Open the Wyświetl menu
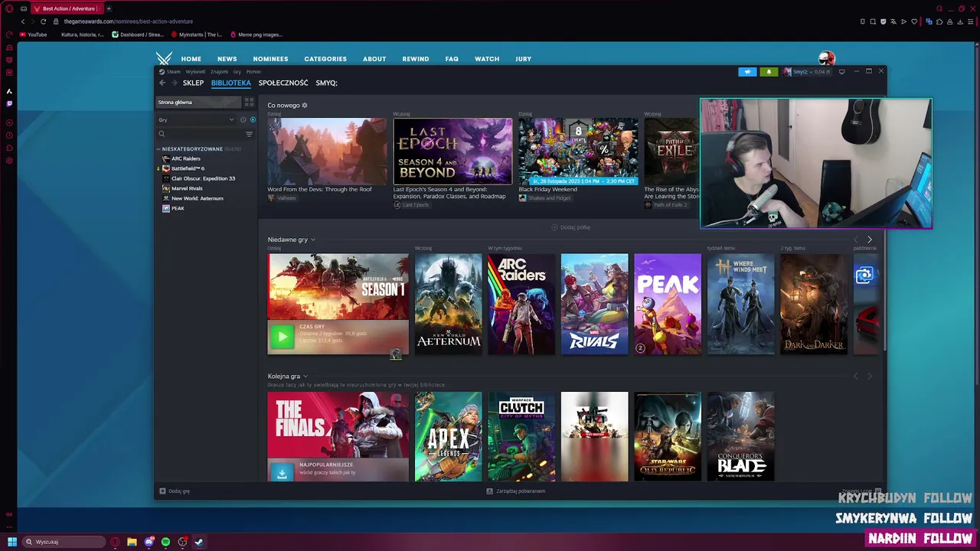Viewport: 980px width, 551px height. tap(195, 72)
